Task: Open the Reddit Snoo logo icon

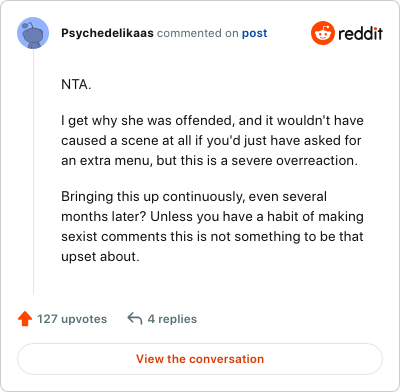Action: point(323,33)
